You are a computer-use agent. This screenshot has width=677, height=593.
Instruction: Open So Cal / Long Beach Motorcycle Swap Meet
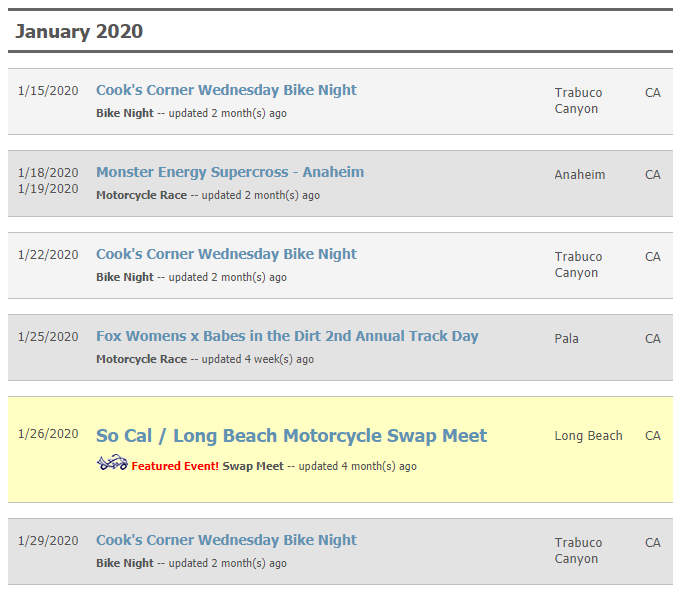click(291, 436)
